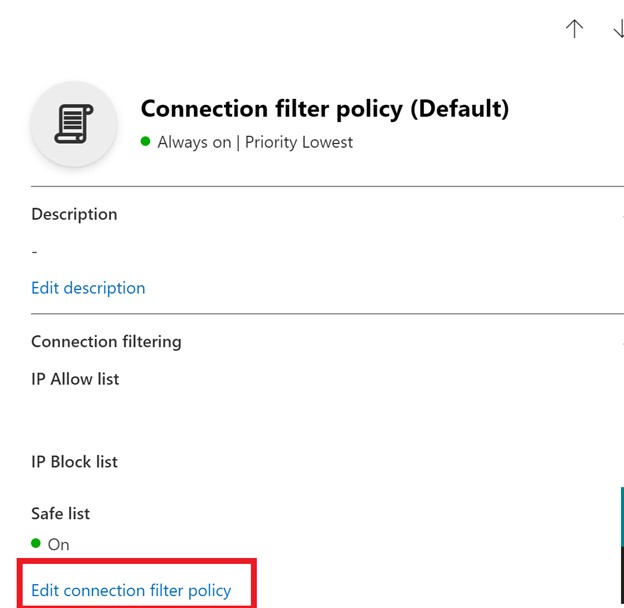Open Edit connection filter policy link
Image resolution: width=624 pixels, height=608 pixels.
click(x=131, y=590)
